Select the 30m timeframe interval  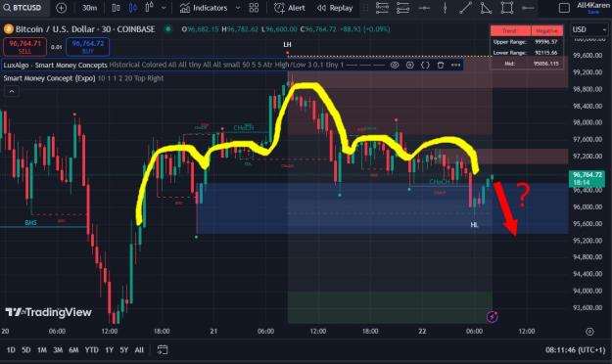point(89,8)
